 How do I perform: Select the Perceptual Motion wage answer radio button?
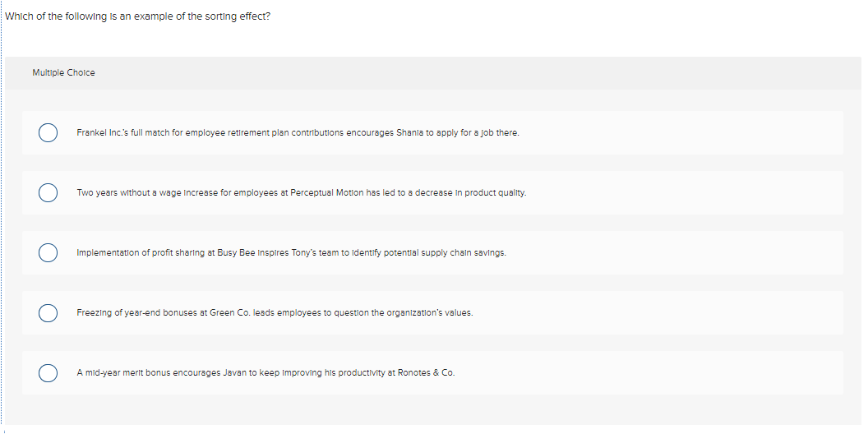48,192
